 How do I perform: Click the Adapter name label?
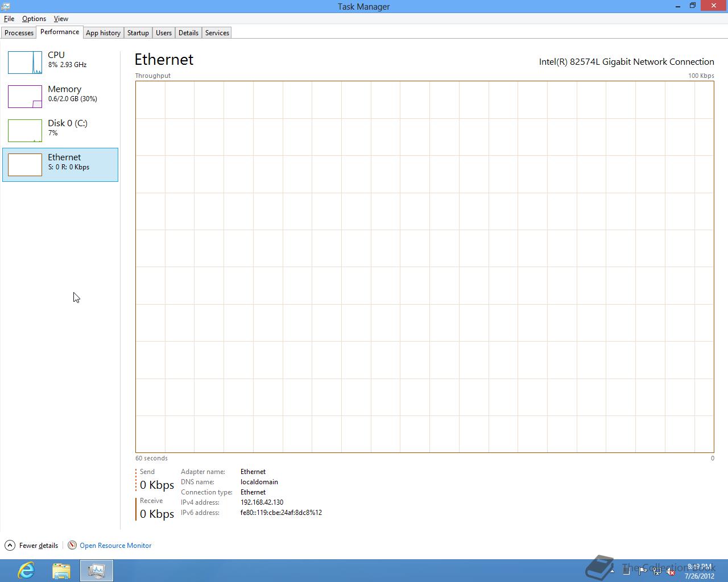(203, 472)
